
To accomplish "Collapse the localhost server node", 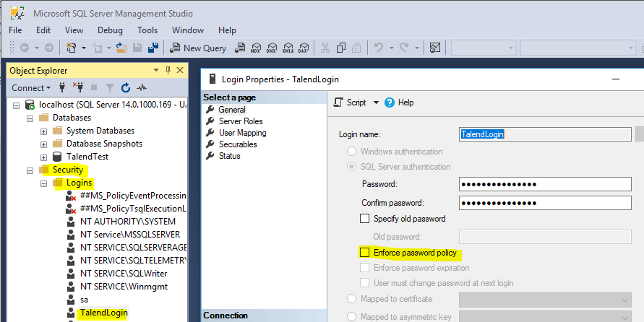I will [x=16, y=105].
